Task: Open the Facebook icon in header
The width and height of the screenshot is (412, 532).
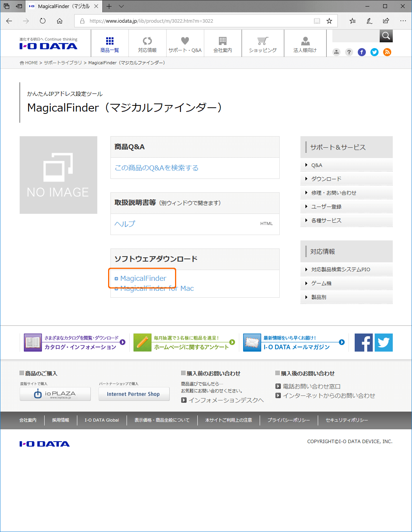Action: (x=362, y=52)
